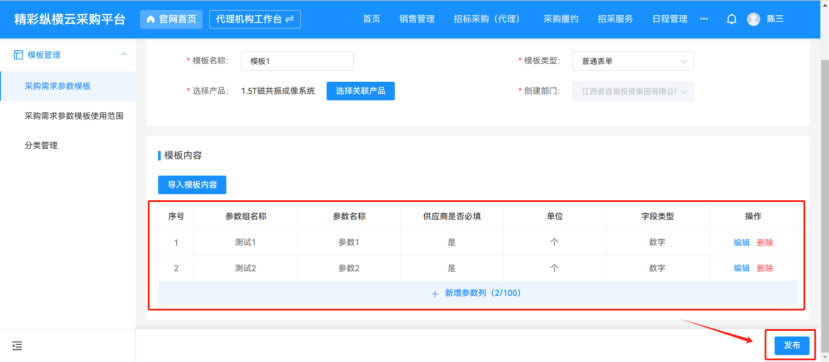This screenshot has height=362, width=829.
Task: Collapse the 模板管理 sidebar section
Action: point(124,55)
